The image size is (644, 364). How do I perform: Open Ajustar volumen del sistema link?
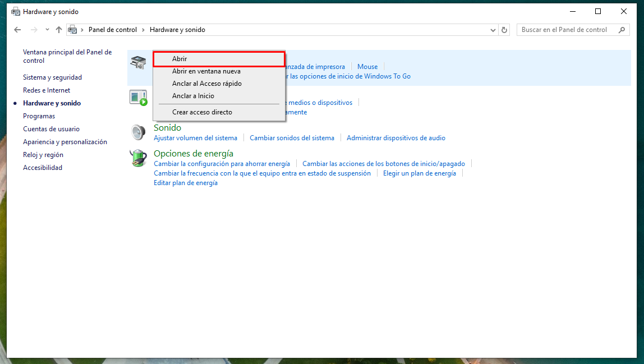(195, 138)
